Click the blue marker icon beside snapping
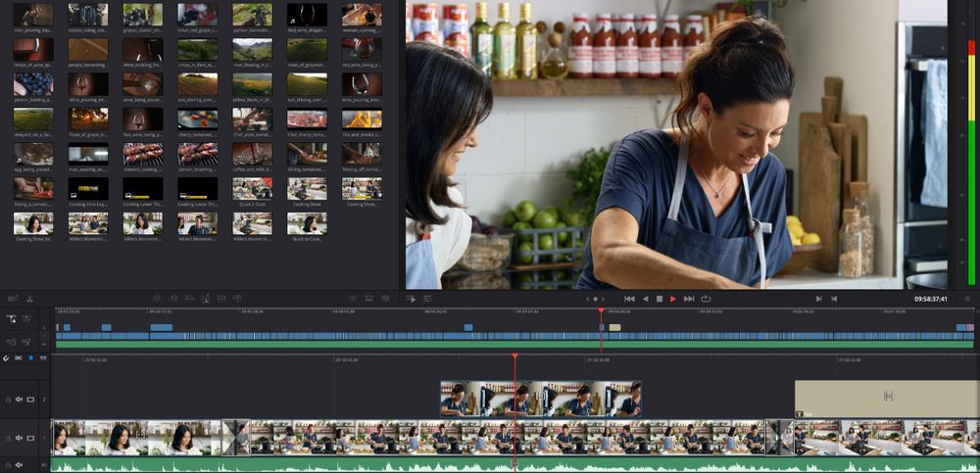The height and width of the screenshot is (473, 980). [x=30, y=358]
